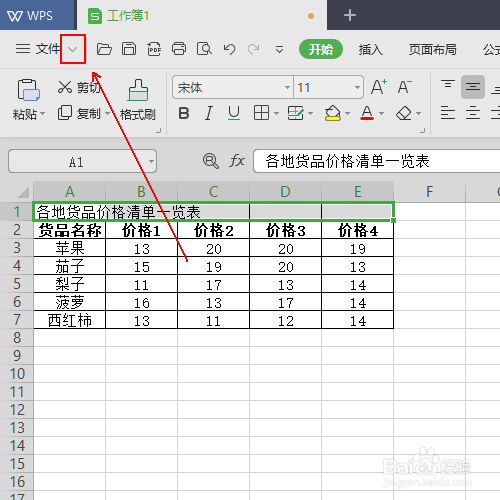Image resolution: width=500 pixels, height=500 pixels.
Task: Toggle middle vertical alignment
Action: tap(473, 87)
